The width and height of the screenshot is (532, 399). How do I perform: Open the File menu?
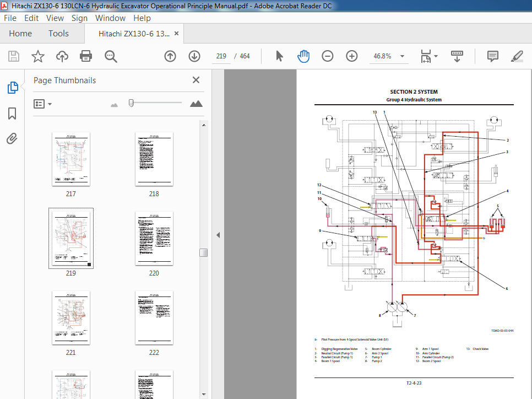point(10,18)
